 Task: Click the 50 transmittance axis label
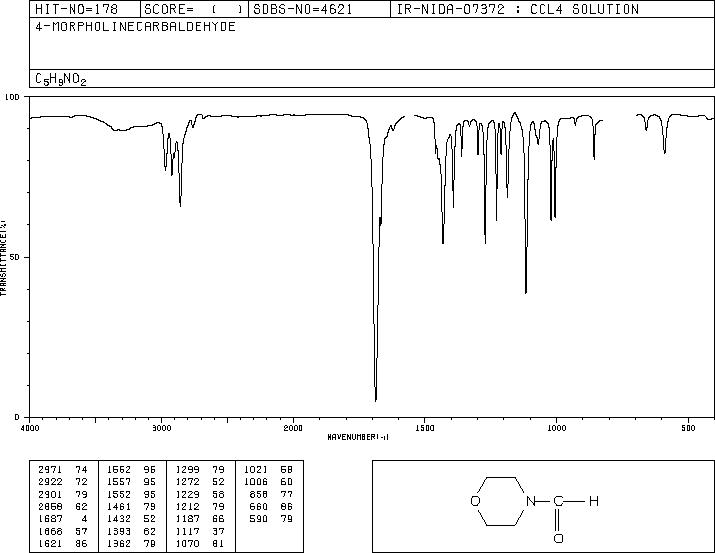tap(15, 257)
